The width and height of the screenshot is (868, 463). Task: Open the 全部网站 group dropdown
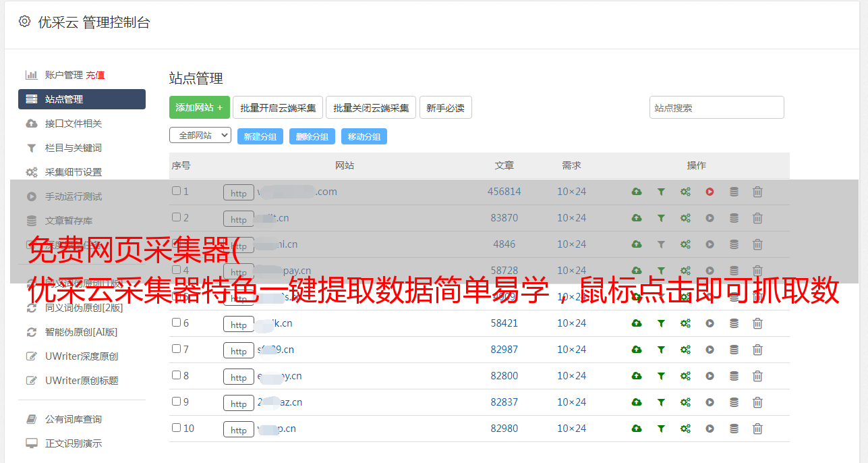tap(200, 136)
